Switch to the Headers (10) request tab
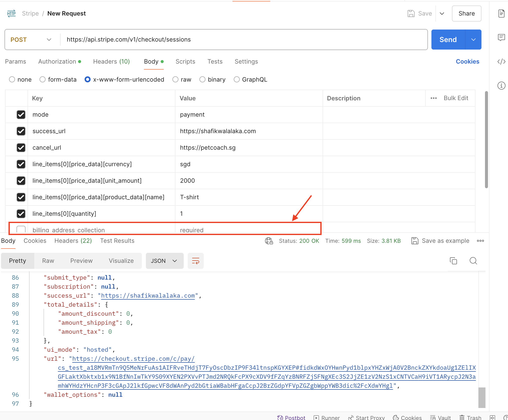This screenshot has width=508, height=420. point(111,62)
